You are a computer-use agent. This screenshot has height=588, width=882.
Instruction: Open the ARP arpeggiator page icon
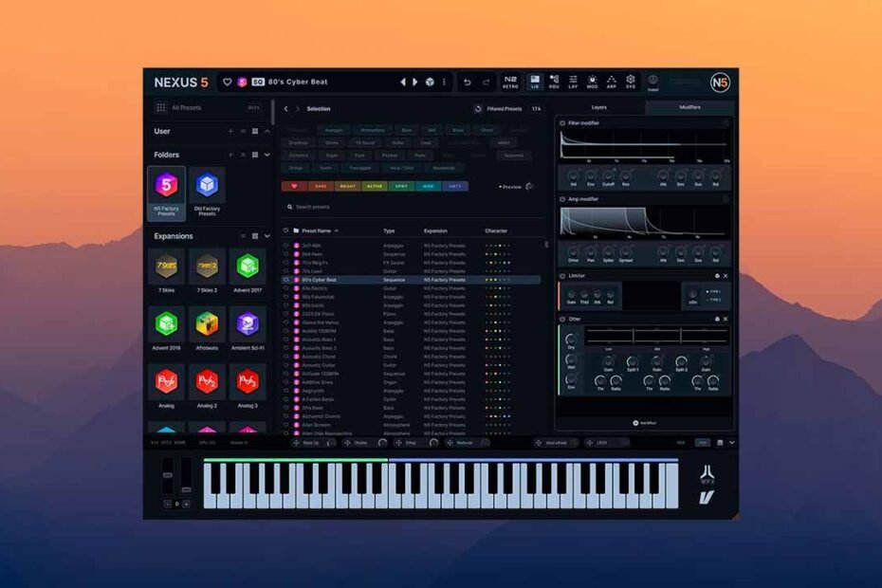click(611, 83)
